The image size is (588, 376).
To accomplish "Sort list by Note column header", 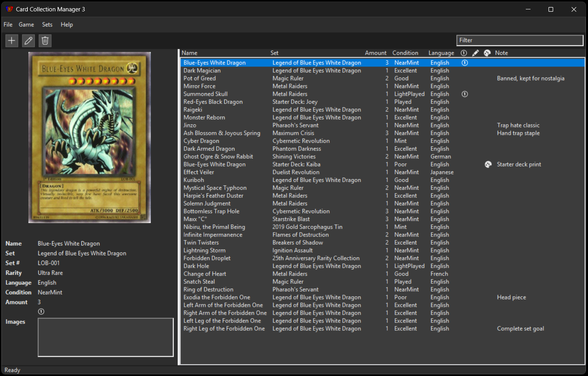I will tap(501, 53).
